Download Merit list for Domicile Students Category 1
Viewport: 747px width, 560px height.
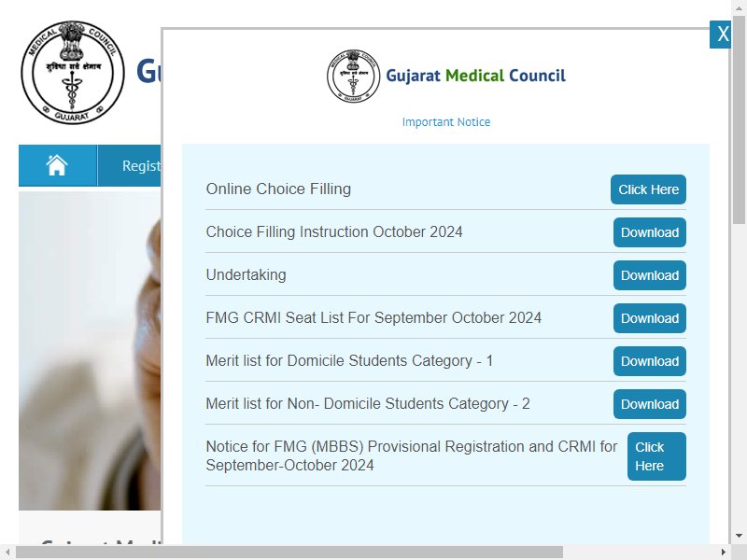click(x=650, y=361)
